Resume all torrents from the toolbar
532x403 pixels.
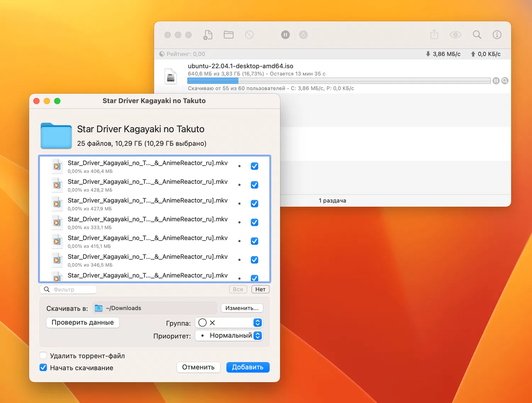coord(303,35)
